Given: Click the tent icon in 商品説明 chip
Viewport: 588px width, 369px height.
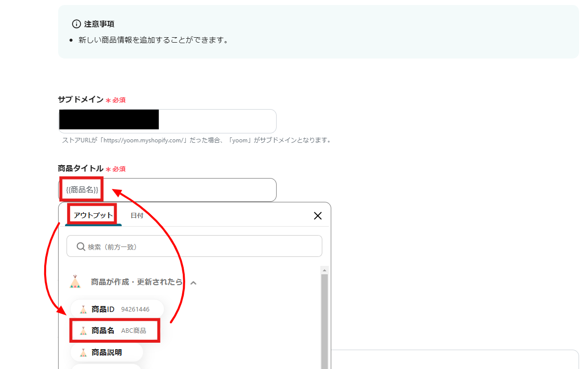Looking at the screenshot, I should (83, 353).
